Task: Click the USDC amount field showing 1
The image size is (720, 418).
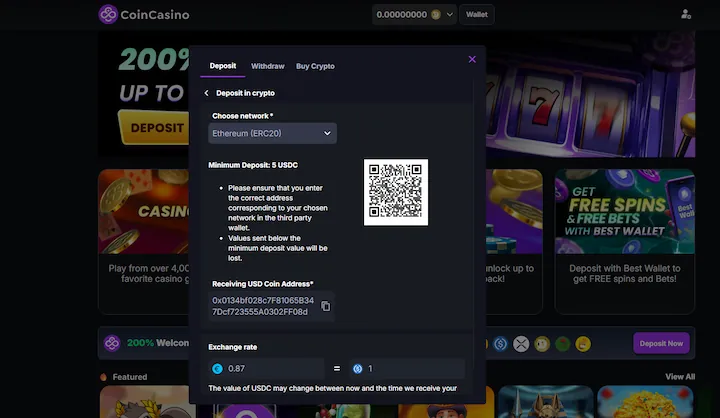Action: (x=407, y=368)
